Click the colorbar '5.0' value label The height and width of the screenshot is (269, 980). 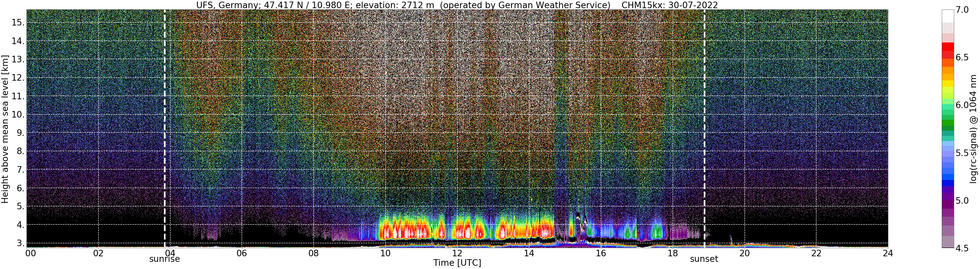962,200
